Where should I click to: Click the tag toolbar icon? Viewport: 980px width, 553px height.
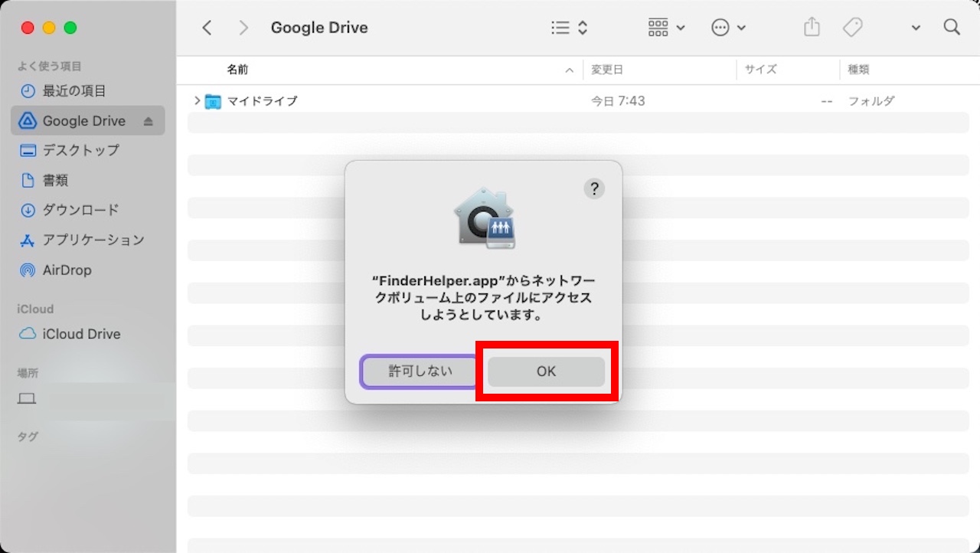click(x=852, y=28)
